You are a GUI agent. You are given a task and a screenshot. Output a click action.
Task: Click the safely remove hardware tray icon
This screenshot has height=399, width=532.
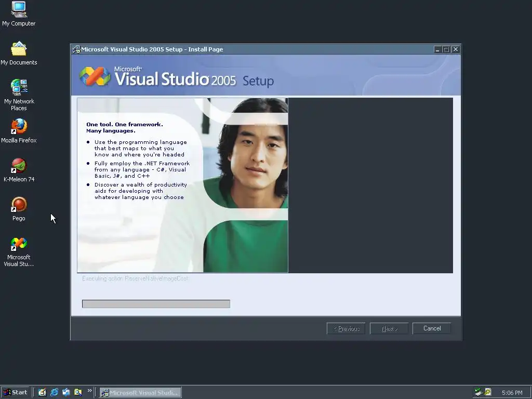pos(478,392)
